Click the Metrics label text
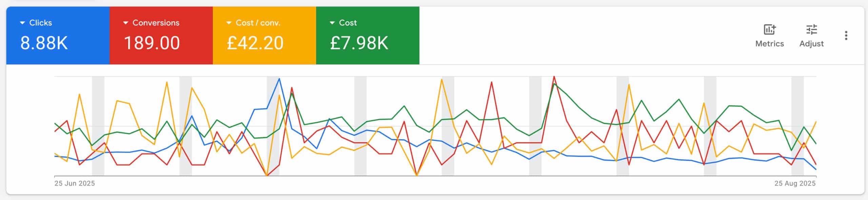This screenshot has width=868, height=200. 770,44
